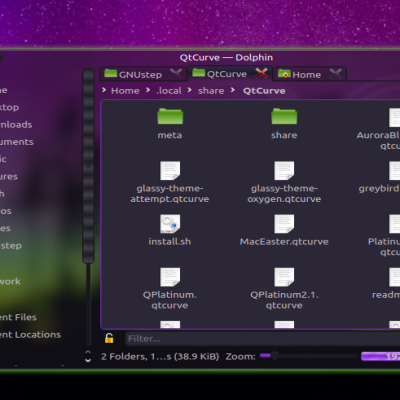Select the QPlatinum2.1.qtcurve file icon

tap(284, 277)
